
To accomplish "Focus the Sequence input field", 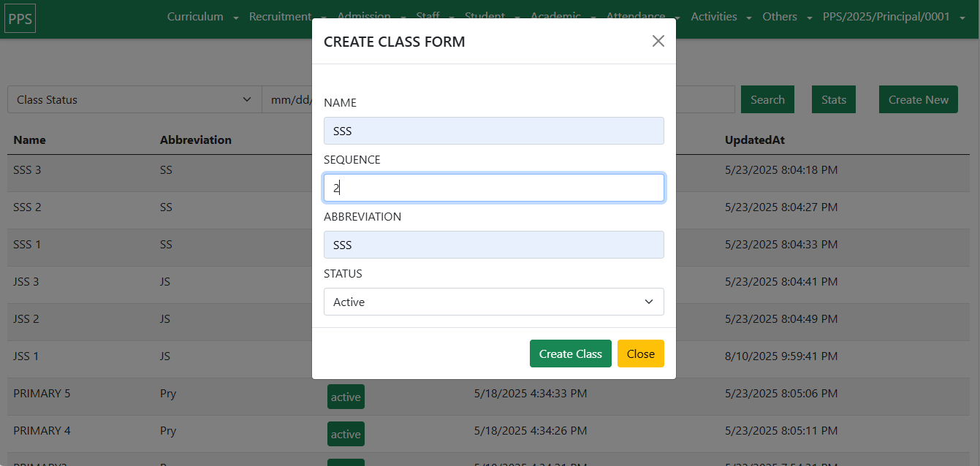I will pyautogui.click(x=493, y=188).
